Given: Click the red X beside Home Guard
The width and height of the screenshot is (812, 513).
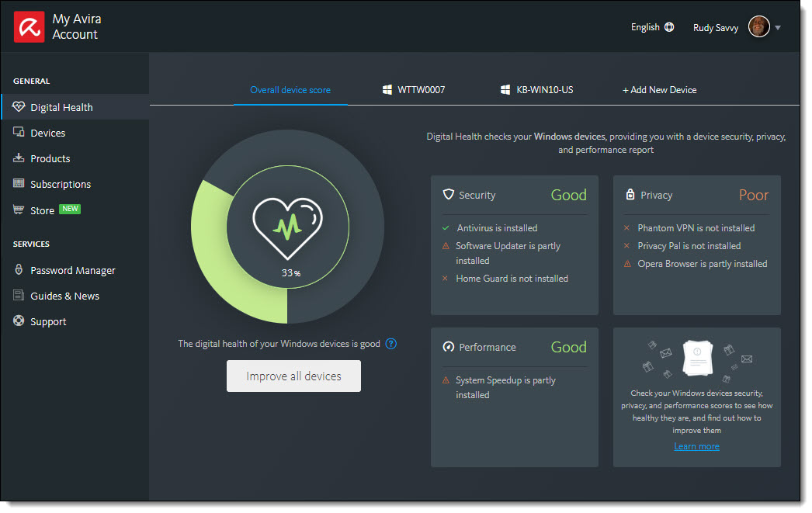Looking at the screenshot, I should point(445,279).
